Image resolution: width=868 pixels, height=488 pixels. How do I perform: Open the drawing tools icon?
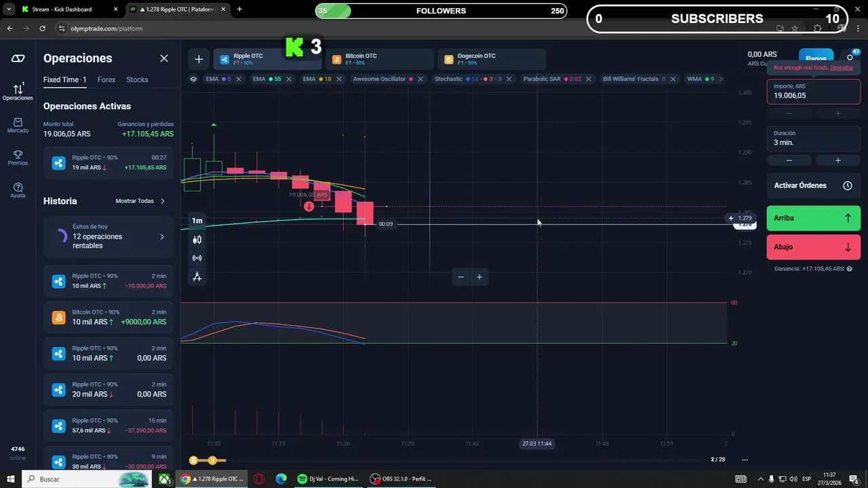coord(197,277)
